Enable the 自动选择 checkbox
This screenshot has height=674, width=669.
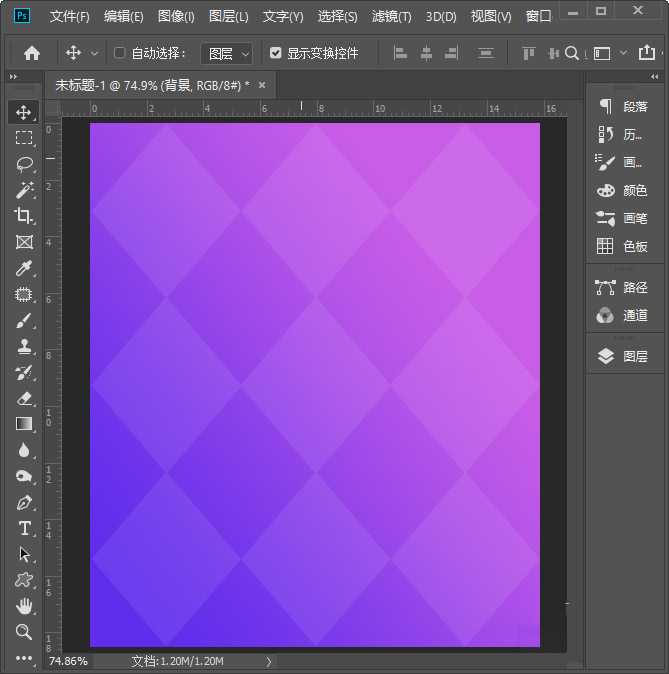[120, 53]
